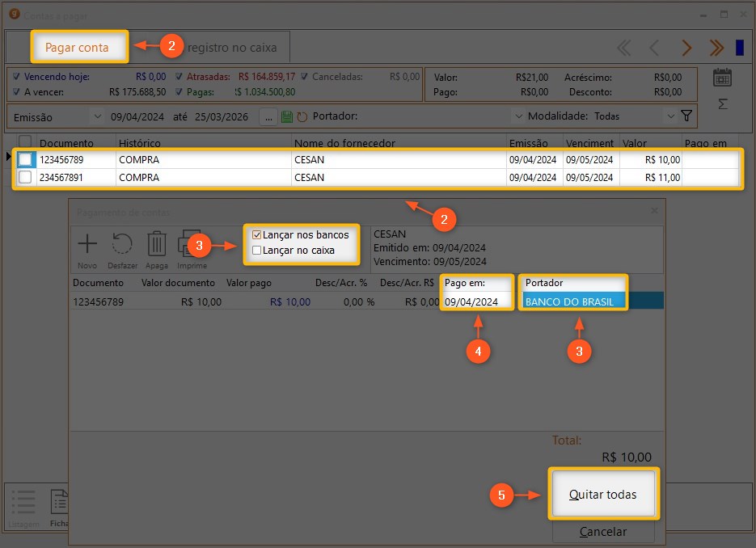Screen dimensions: 756x548
Task: Click the filter funnel icon
Action: pos(686,116)
